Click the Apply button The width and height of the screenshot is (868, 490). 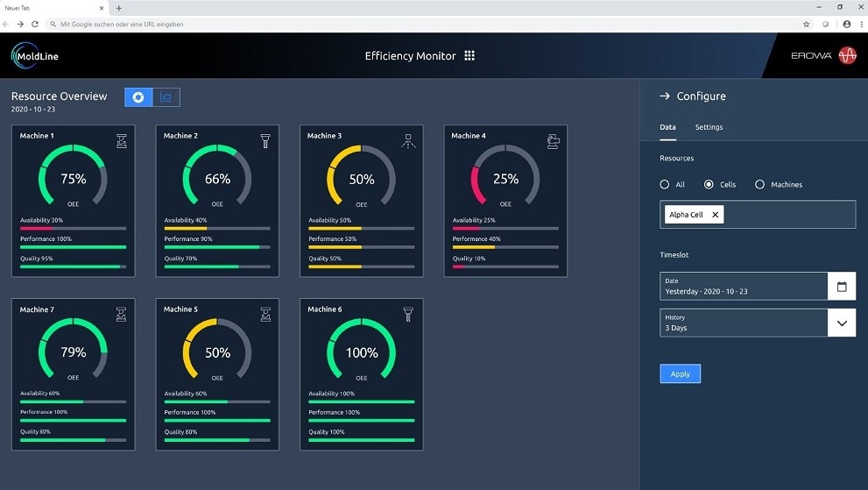click(x=680, y=374)
